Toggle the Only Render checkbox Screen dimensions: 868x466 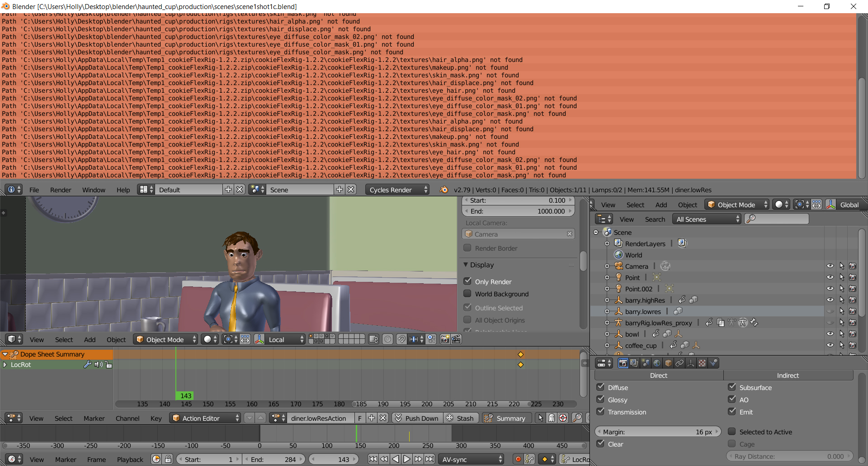click(x=468, y=281)
